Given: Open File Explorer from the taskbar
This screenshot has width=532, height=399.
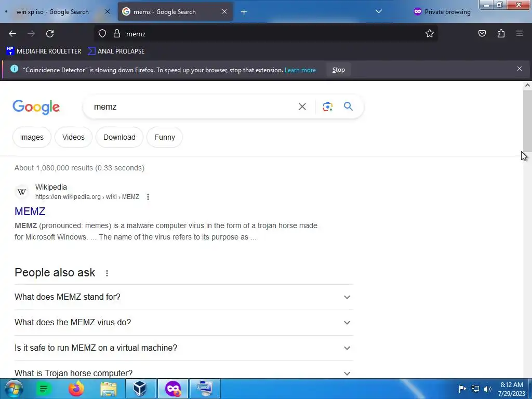Looking at the screenshot, I should 109,389.
